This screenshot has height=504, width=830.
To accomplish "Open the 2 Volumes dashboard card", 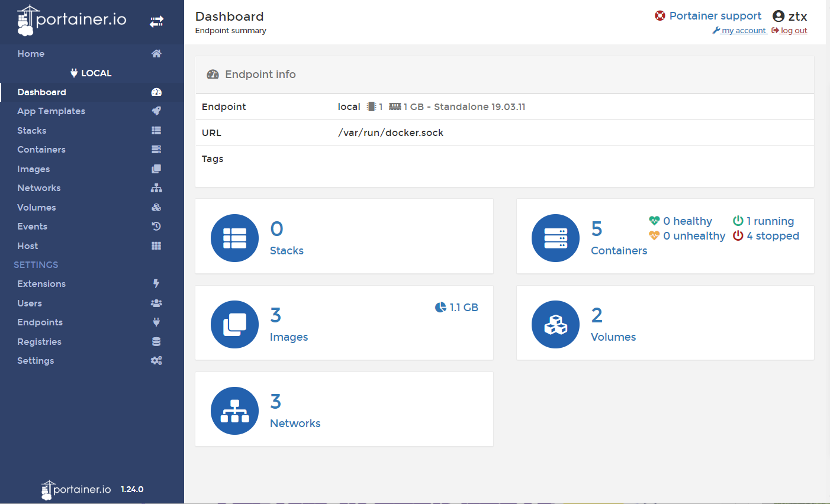I will 665,322.
